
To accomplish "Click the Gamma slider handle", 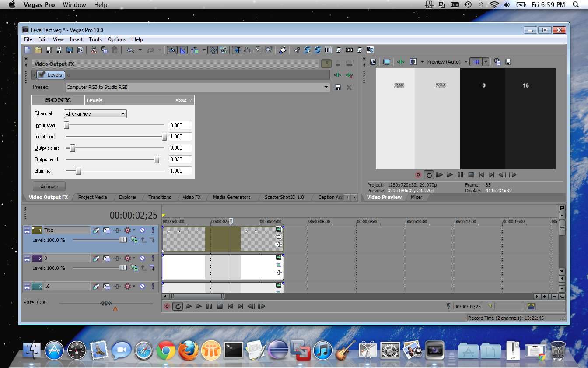I will click(x=78, y=171).
